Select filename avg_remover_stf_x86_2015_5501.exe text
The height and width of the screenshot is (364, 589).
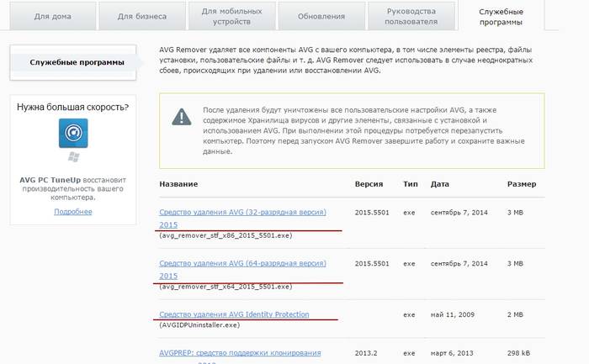pyautogui.click(x=226, y=235)
